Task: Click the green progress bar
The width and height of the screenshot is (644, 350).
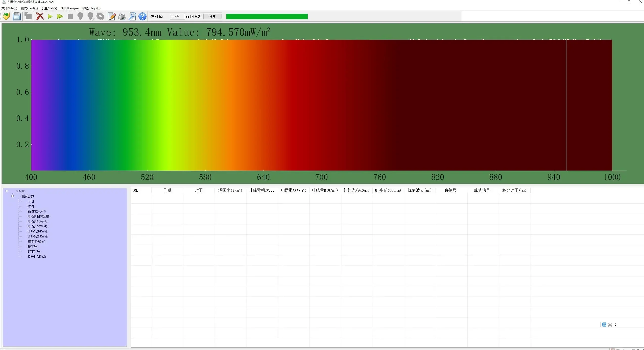Action: coord(267,16)
